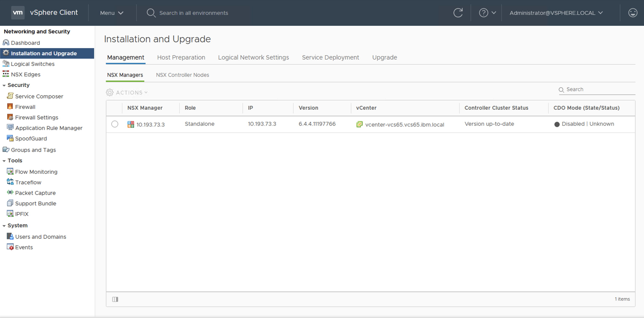
Task: Collapse the Tools section arrow
Action: 4,161
